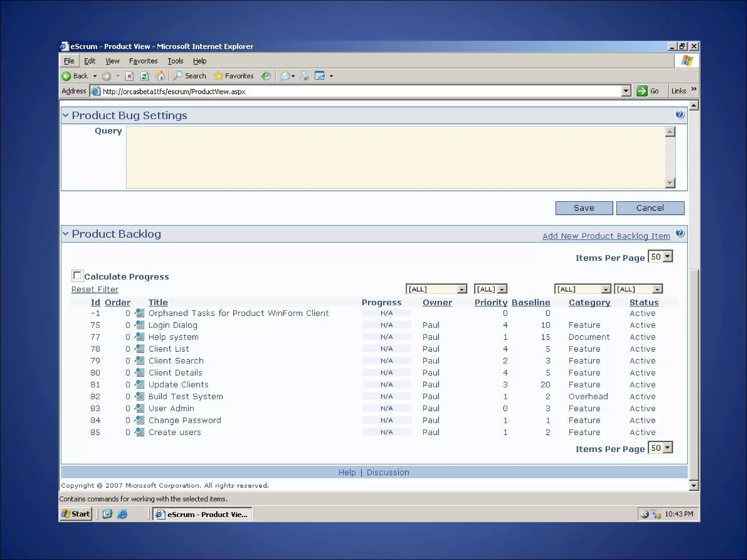Open the Favorites menu
Viewport: 747px width, 560px height.
tap(143, 61)
